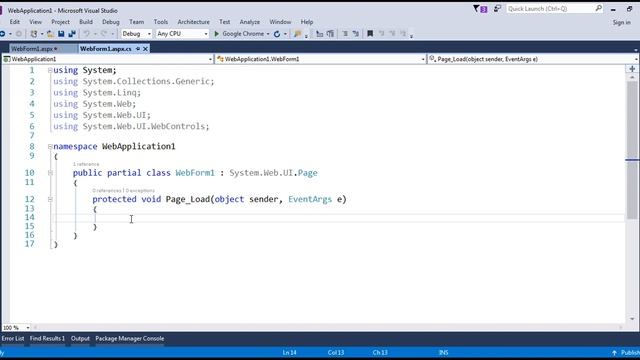Click the comment selected lines icon
The width and height of the screenshot is (640, 360).
coord(345,34)
